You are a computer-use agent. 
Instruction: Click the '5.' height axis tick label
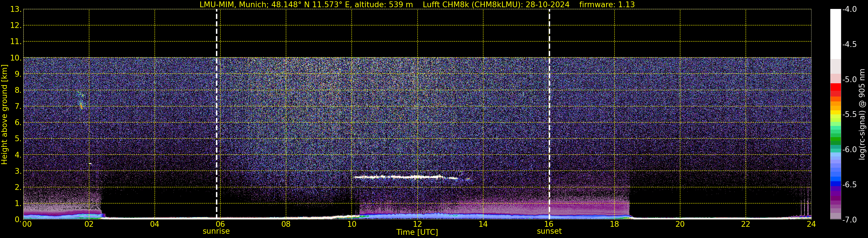pos(18,139)
